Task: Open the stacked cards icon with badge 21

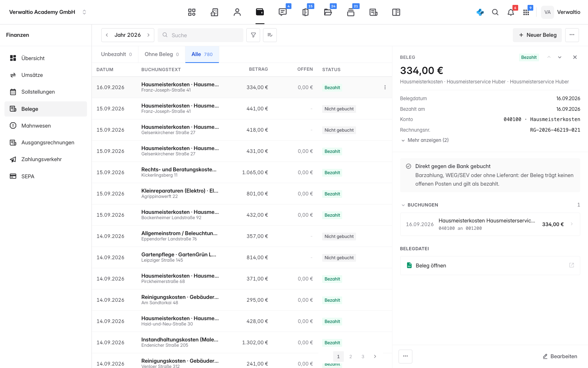Action: [x=351, y=12]
